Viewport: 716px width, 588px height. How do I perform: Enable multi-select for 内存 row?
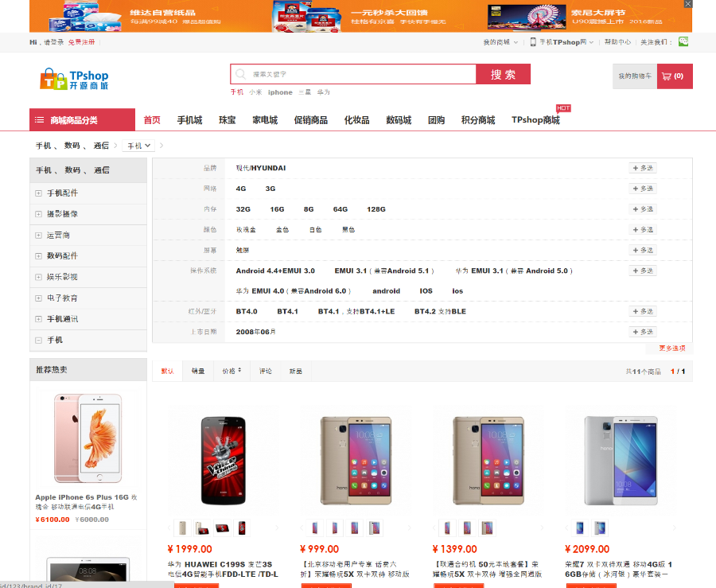(x=643, y=209)
